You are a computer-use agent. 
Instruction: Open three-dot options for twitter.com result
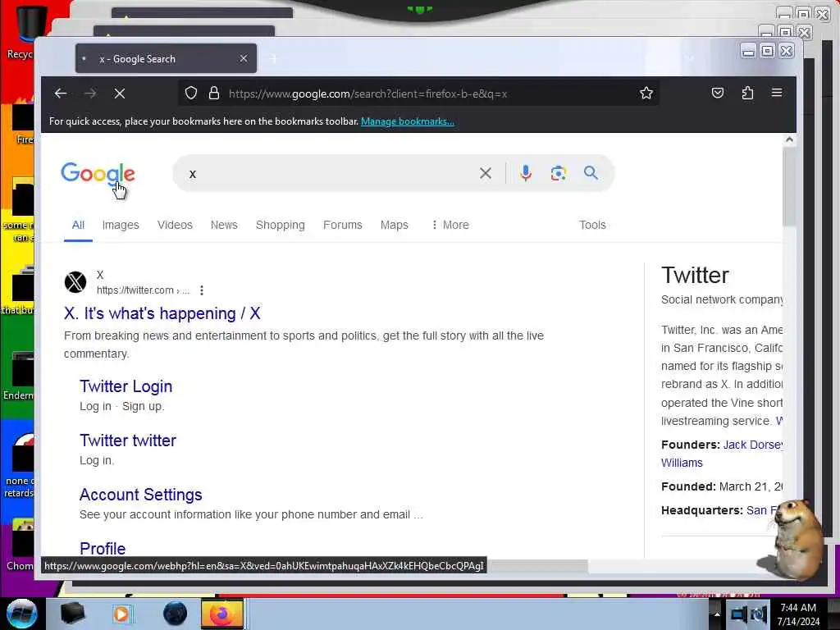pyautogui.click(x=202, y=290)
